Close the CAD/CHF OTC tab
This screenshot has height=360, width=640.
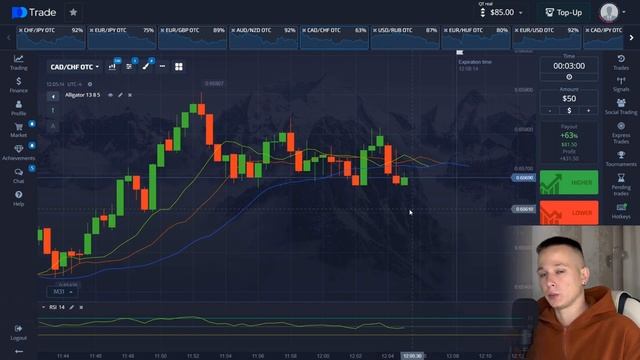click(x=304, y=30)
